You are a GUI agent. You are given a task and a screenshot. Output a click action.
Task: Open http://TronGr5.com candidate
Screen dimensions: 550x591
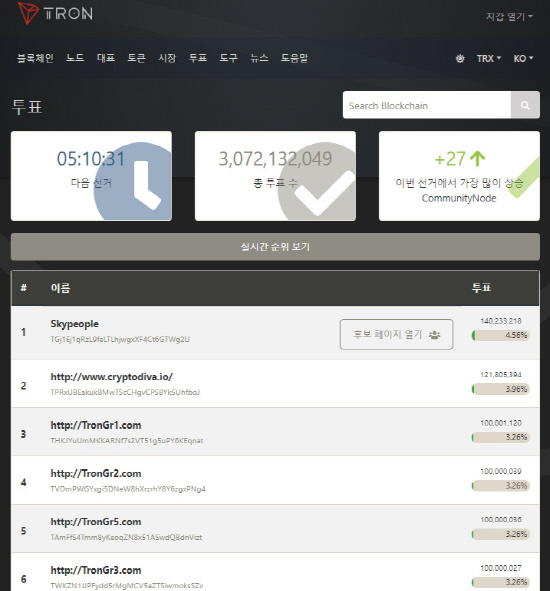pyautogui.click(x=96, y=522)
